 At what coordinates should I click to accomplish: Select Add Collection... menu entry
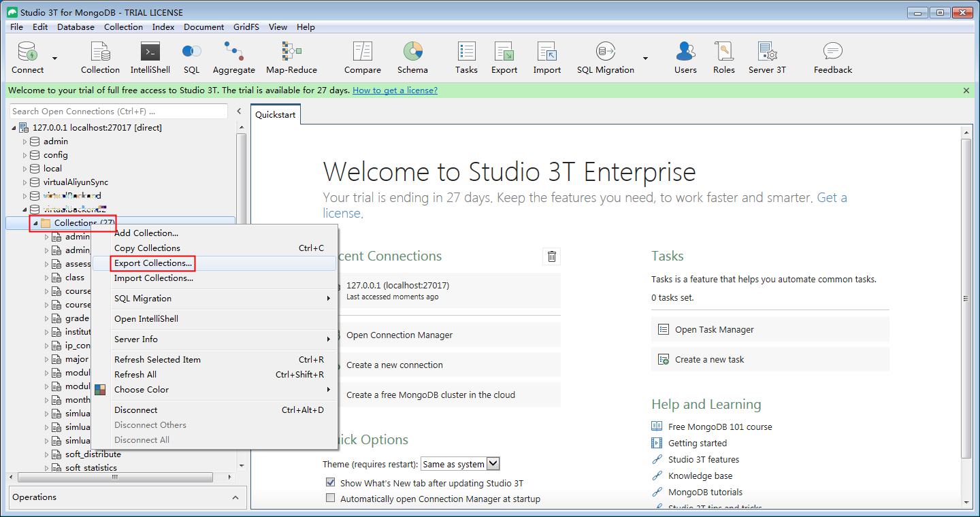click(214, 233)
